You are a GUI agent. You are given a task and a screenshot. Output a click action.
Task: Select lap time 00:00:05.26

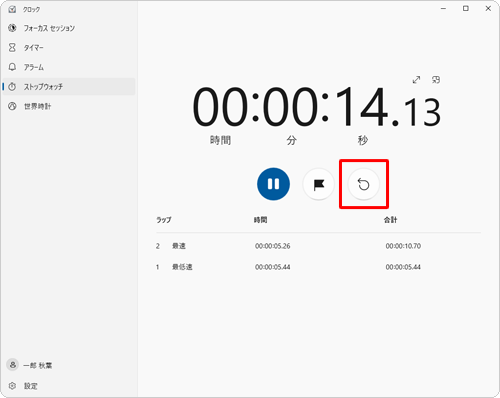coord(273,246)
